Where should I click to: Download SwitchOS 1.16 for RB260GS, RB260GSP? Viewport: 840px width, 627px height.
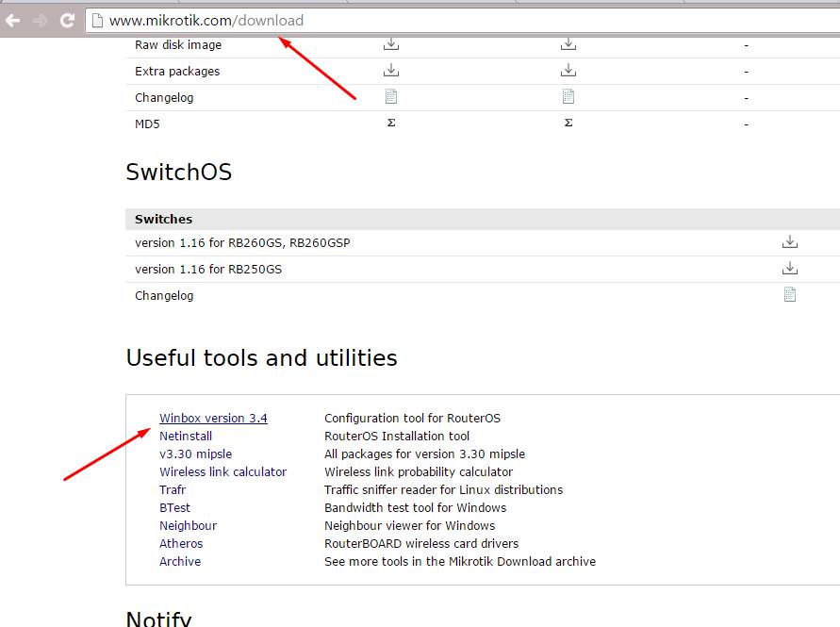point(790,242)
